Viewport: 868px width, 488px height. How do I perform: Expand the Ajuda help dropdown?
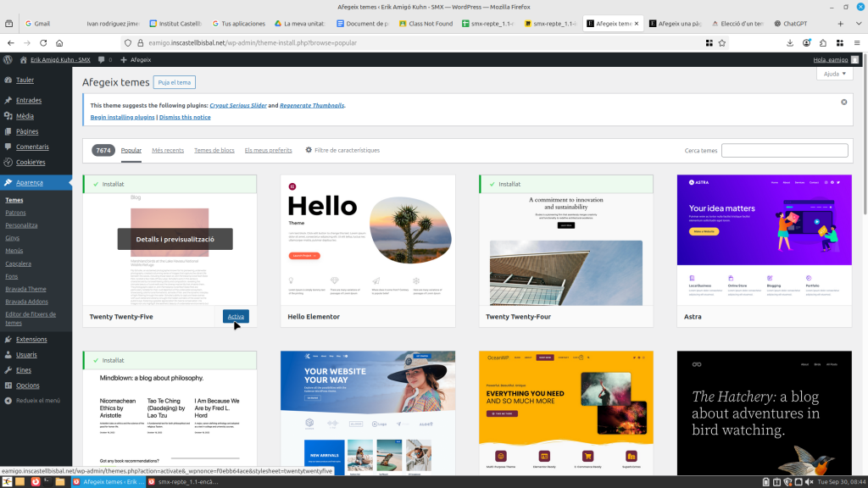[x=834, y=74]
